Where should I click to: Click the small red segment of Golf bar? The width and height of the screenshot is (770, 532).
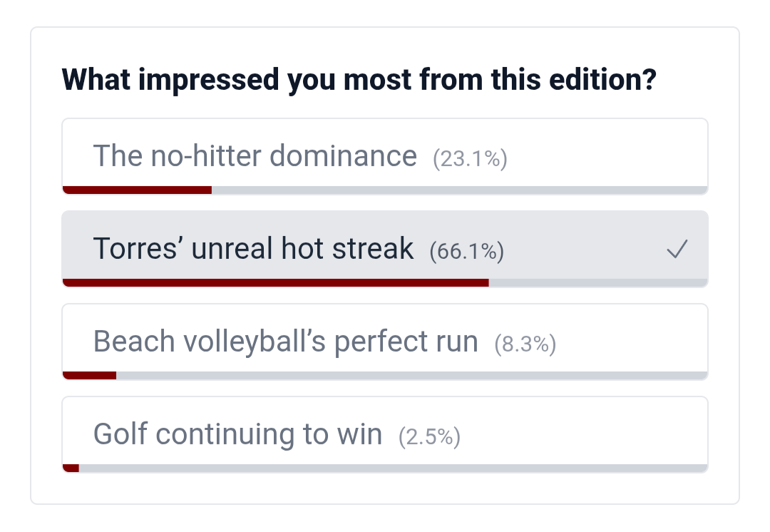pyautogui.click(x=71, y=468)
